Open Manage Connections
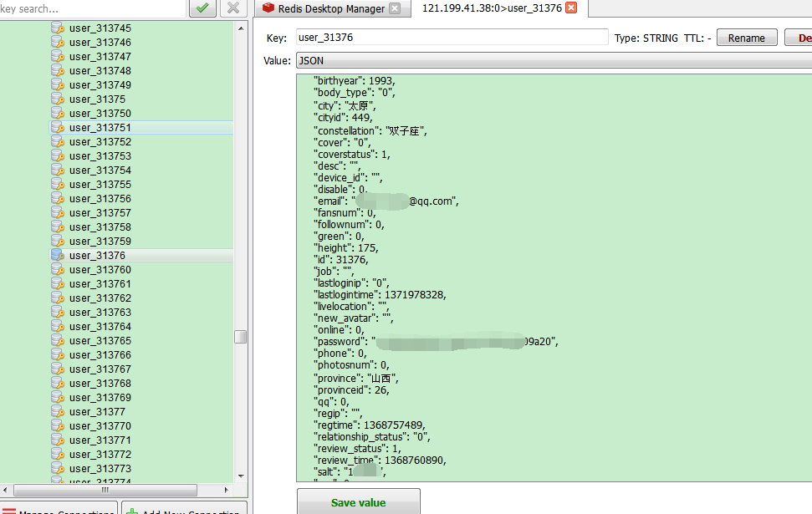This screenshot has width=812, height=514. tap(59, 509)
